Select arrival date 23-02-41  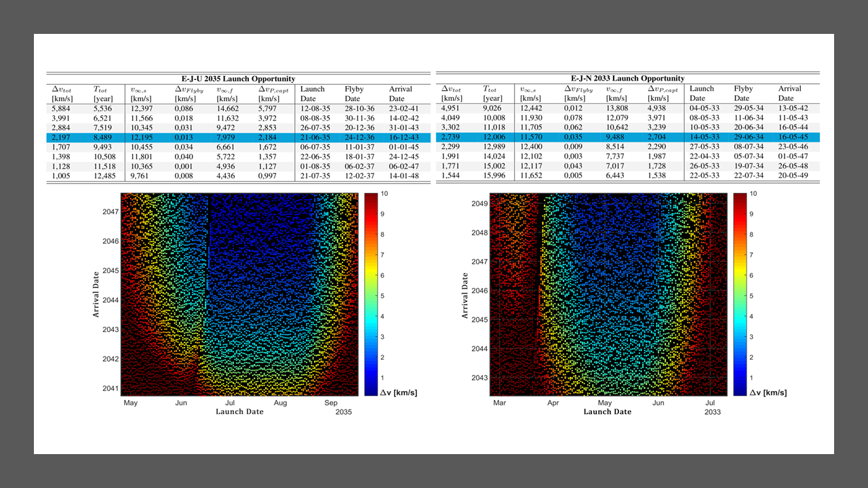pos(405,108)
